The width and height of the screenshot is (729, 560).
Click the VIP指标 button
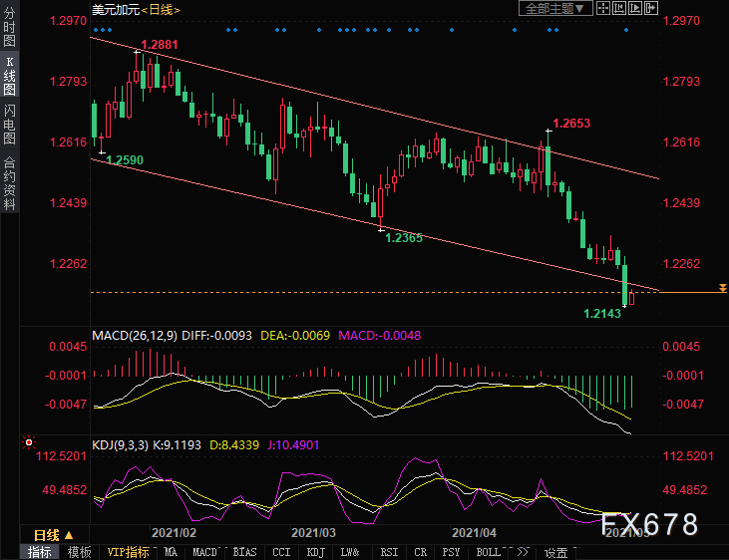point(128,552)
